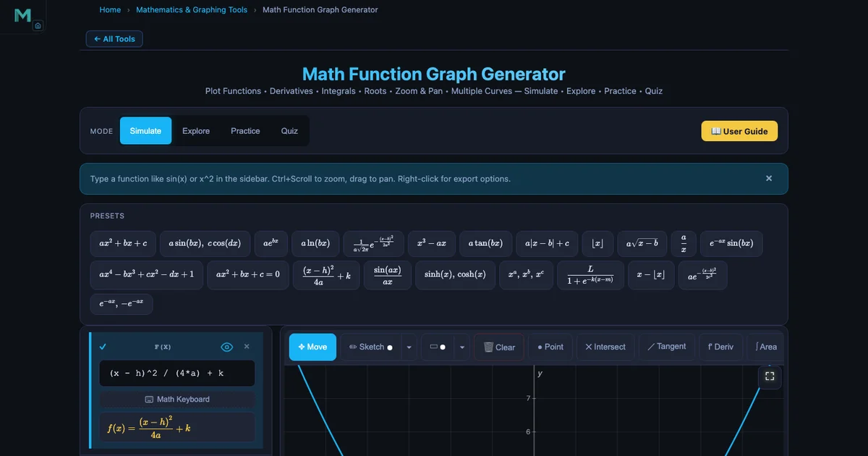The width and height of the screenshot is (868, 456).
Task: Click the small home icon beside the logo
Action: 38,26
